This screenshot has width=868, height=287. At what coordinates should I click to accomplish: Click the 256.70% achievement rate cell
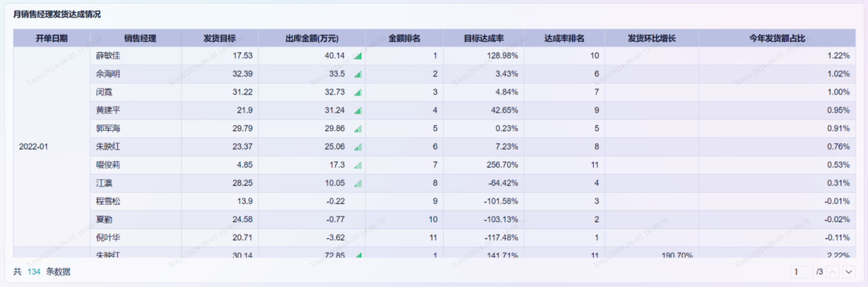tap(484, 166)
